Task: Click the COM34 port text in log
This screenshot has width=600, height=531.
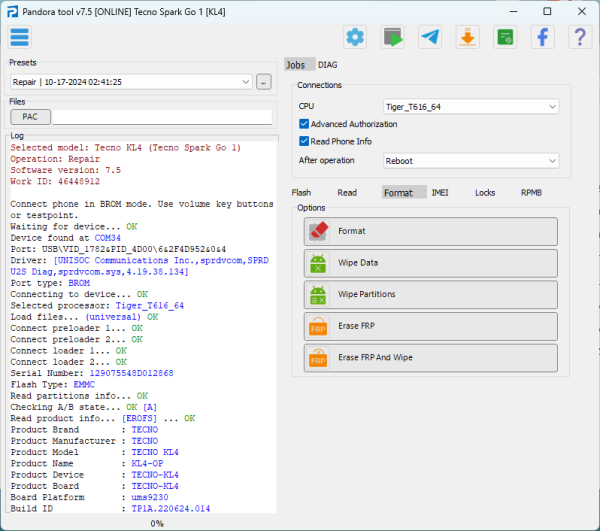Action: 108,238
